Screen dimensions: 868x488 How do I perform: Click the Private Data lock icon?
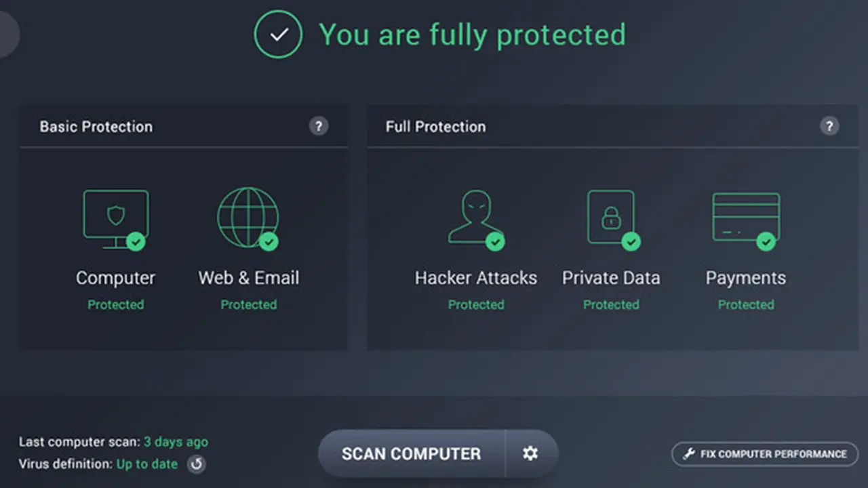(610, 216)
